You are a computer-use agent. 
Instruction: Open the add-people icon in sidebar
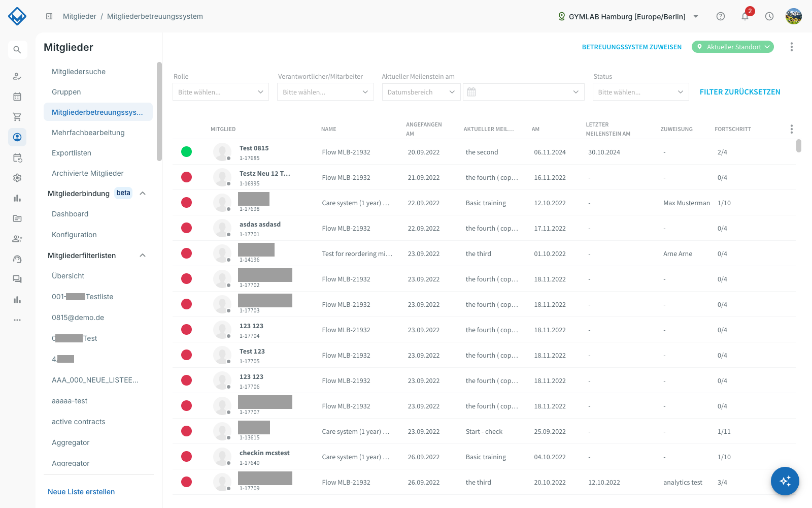tap(17, 239)
